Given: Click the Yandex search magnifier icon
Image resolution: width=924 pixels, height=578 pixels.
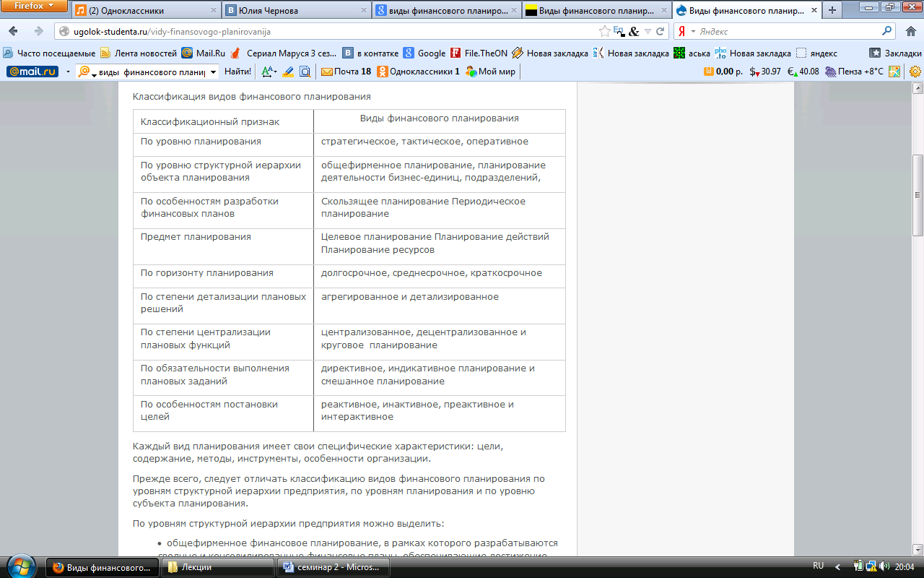Looking at the screenshot, I should tap(887, 31).
